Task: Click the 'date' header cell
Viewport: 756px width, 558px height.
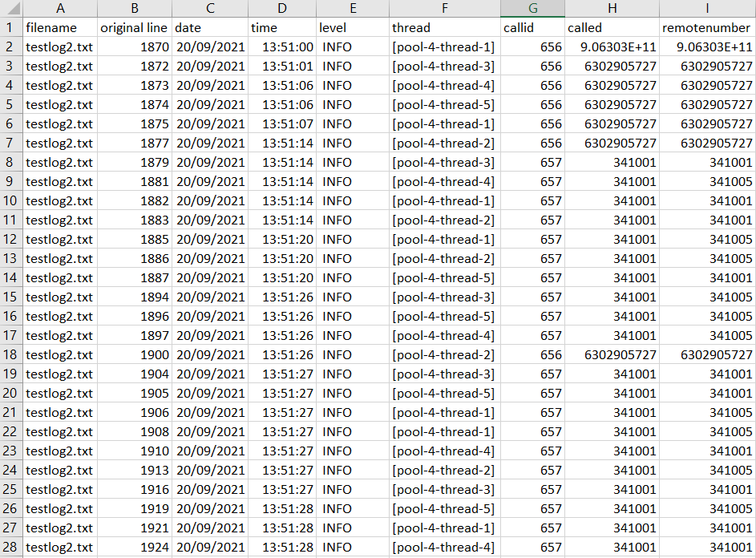Action: click(210, 27)
